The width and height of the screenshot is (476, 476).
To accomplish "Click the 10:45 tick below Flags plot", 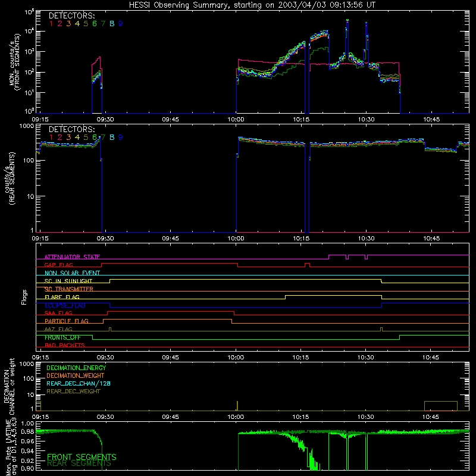I will (431, 358).
